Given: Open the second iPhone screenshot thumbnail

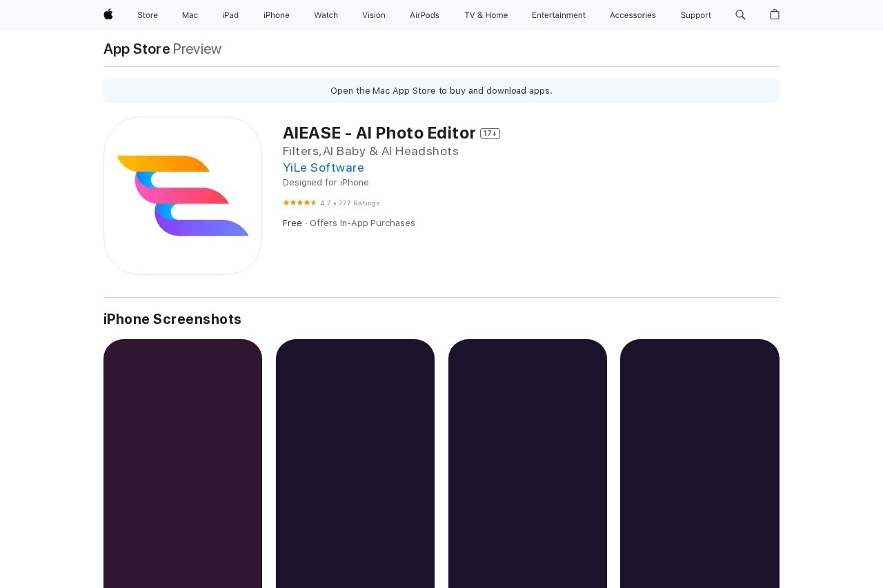Looking at the screenshot, I should 355,463.
